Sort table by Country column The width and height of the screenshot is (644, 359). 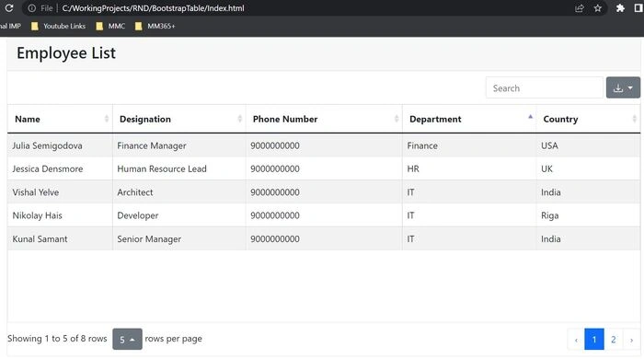point(588,119)
